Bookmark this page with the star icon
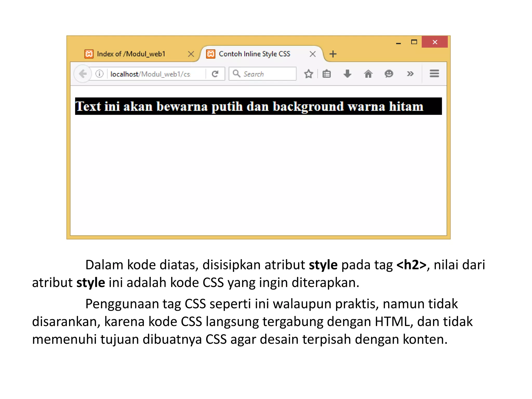This screenshot has height=399, width=532. click(308, 74)
